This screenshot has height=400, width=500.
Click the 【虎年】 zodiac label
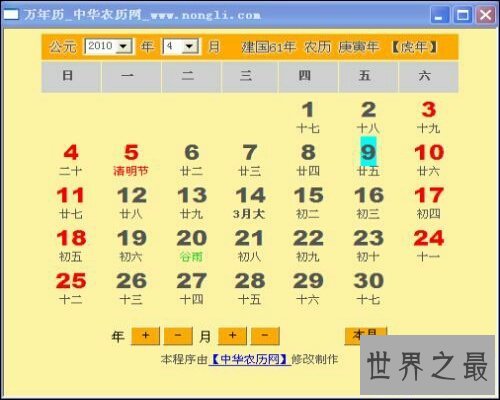pos(414,47)
